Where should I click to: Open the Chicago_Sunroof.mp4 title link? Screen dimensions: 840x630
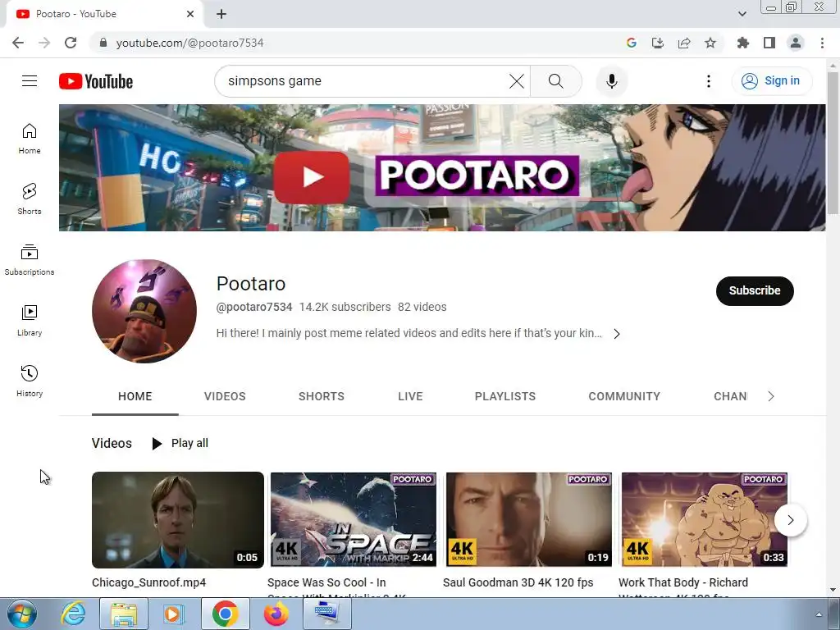[149, 582]
